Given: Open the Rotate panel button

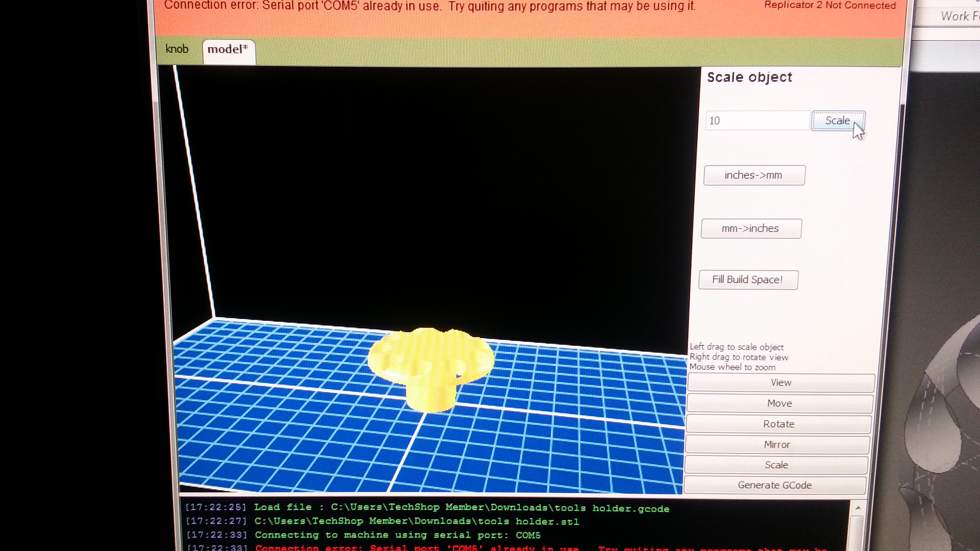Looking at the screenshot, I should 779,424.
